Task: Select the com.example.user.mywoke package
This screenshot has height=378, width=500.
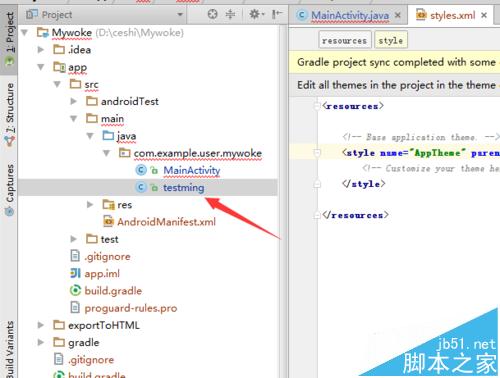Action: point(198,153)
